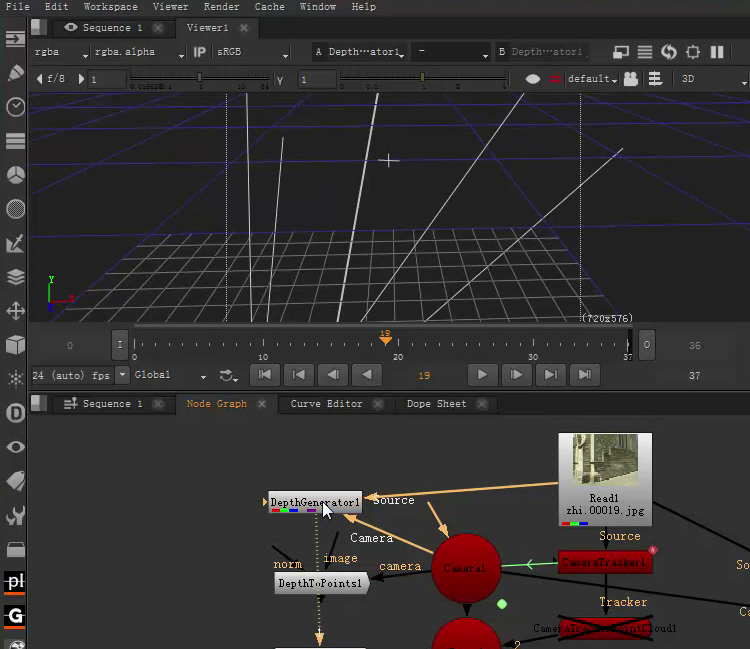
Task: Open the Workspace menu
Action: click(110, 7)
